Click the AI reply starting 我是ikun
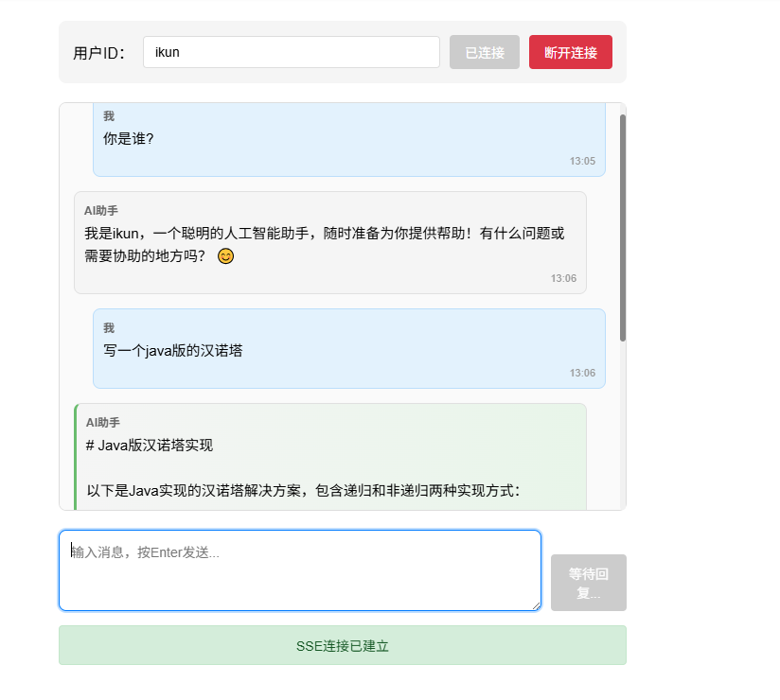 coord(325,245)
